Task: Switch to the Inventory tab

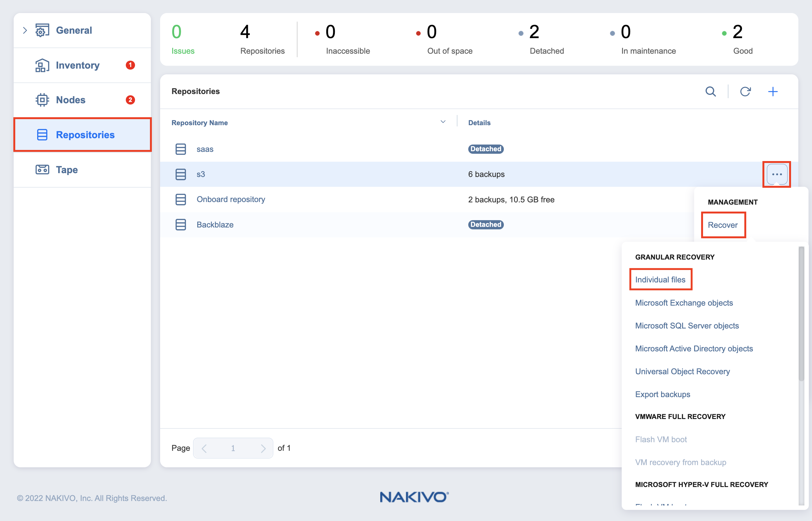Action: 78,65
